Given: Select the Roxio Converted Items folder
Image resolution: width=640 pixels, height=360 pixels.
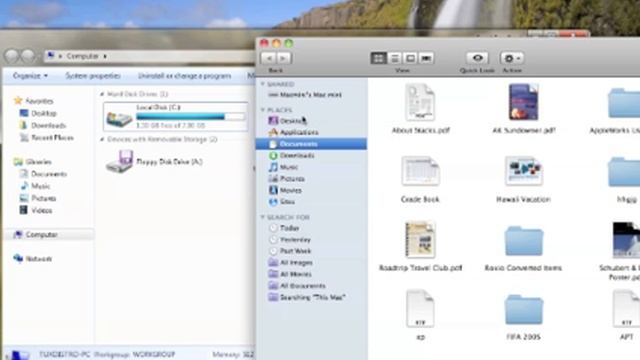Looking at the screenshot, I should pyautogui.click(x=524, y=249).
